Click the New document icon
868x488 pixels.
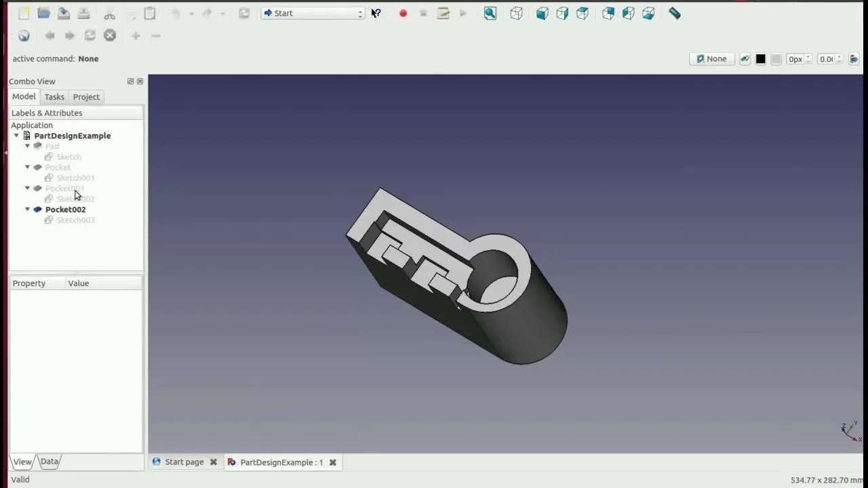24,13
